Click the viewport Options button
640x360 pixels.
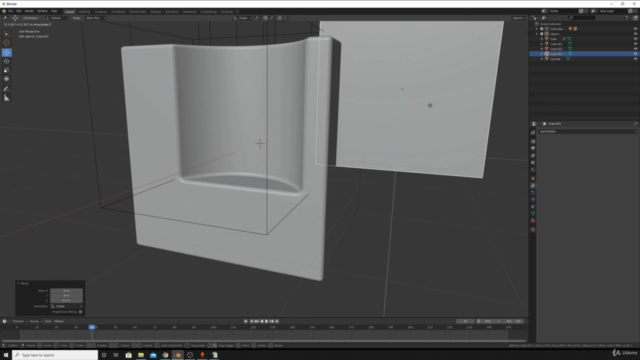(x=519, y=18)
